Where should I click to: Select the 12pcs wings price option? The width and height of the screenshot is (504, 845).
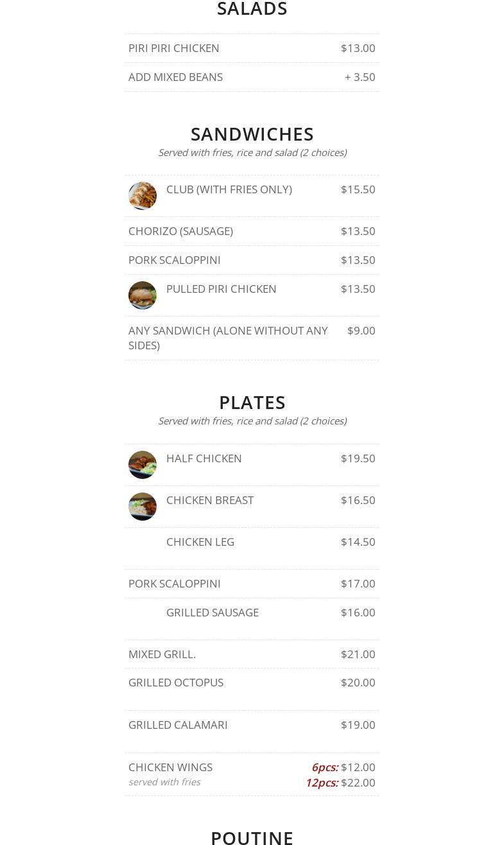point(340,783)
